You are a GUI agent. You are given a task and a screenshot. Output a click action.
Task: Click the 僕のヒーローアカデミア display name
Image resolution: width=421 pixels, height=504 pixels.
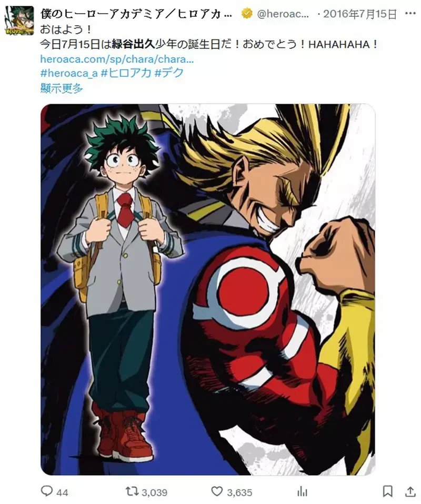pyautogui.click(x=136, y=14)
